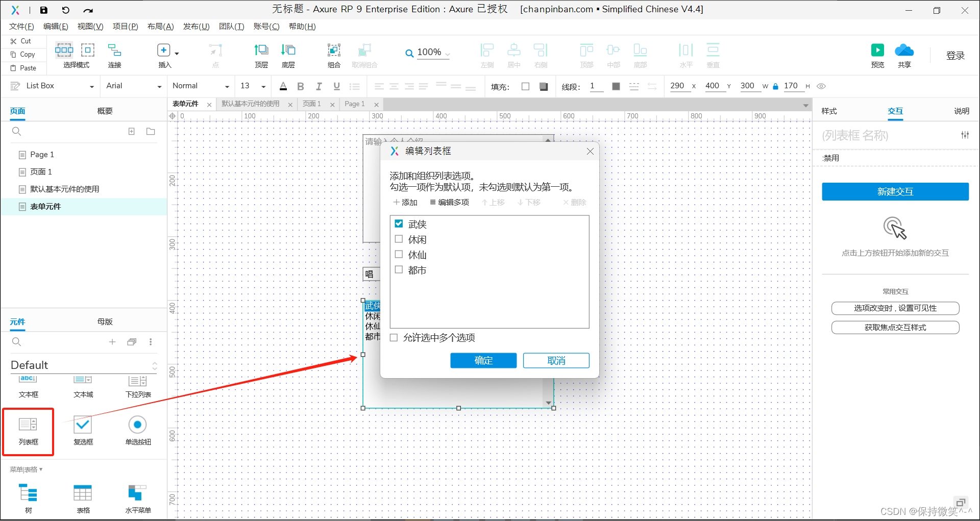Toggle the 武侠 option checkbox

(399, 224)
